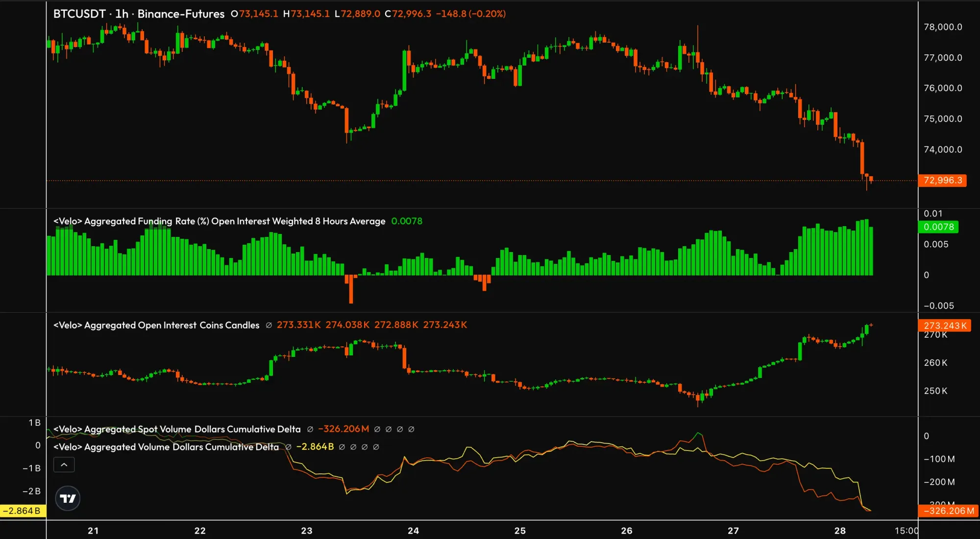Click date 28 on the time axis
The width and height of the screenshot is (980, 539).
tap(840, 531)
